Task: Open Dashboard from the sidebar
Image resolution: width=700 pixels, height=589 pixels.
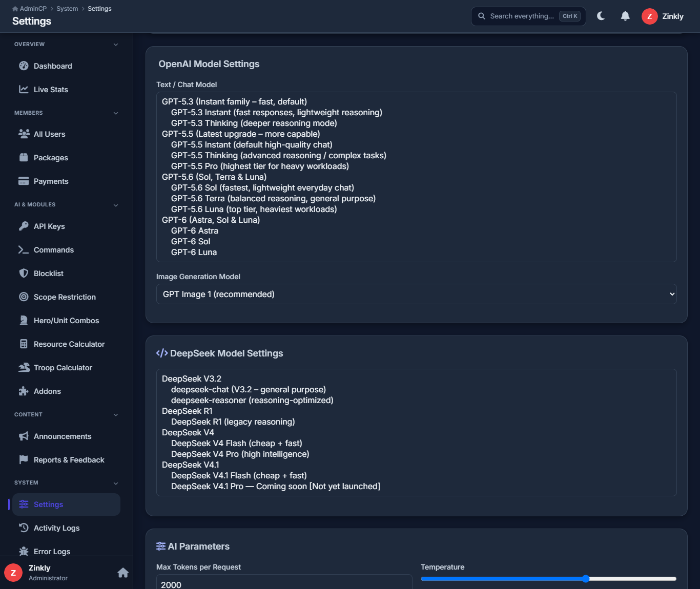Action: 66,66
